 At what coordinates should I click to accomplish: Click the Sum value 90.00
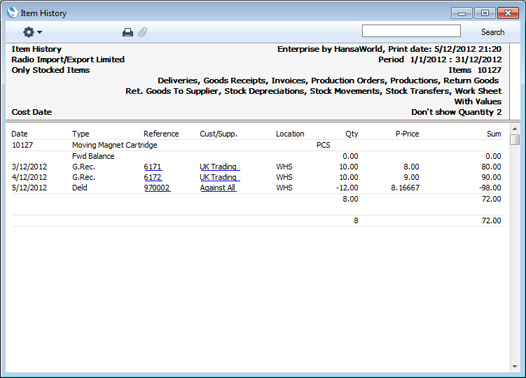(x=491, y=177)
